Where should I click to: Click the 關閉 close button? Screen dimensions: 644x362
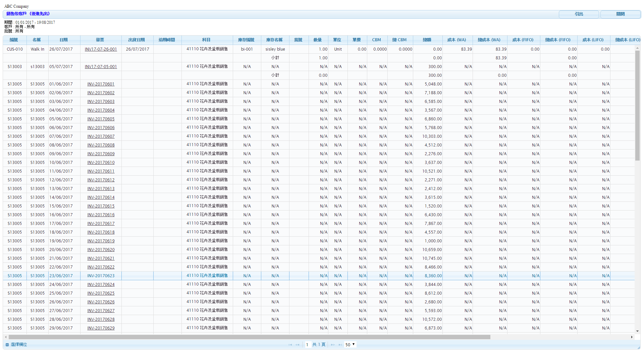click(x=620, y=14)
